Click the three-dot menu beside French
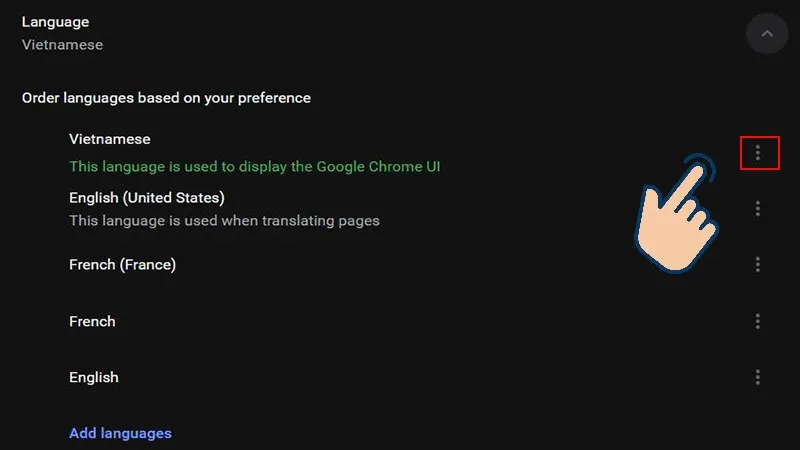 758,321
